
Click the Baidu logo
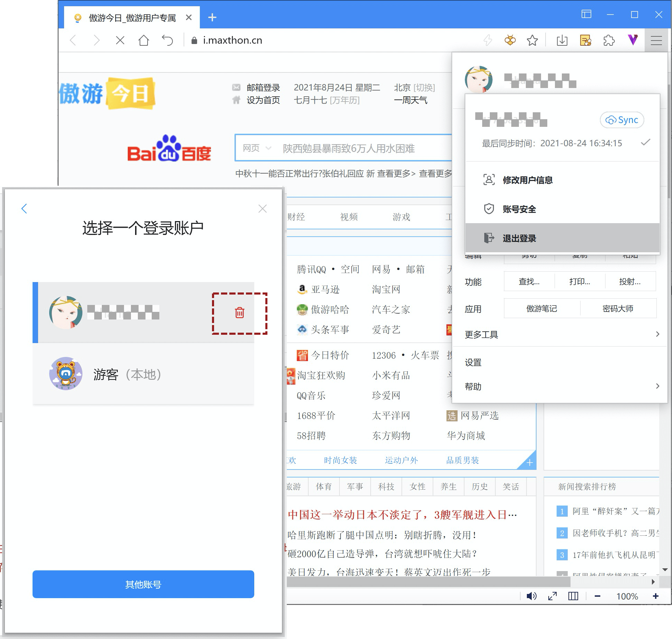[x=169, y=148]
